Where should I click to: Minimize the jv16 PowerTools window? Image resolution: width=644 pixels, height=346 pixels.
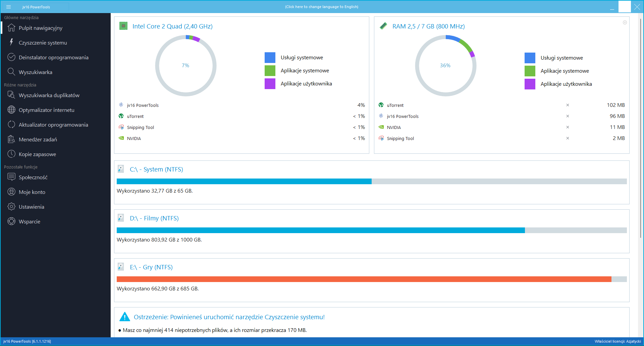coord(612,7)
